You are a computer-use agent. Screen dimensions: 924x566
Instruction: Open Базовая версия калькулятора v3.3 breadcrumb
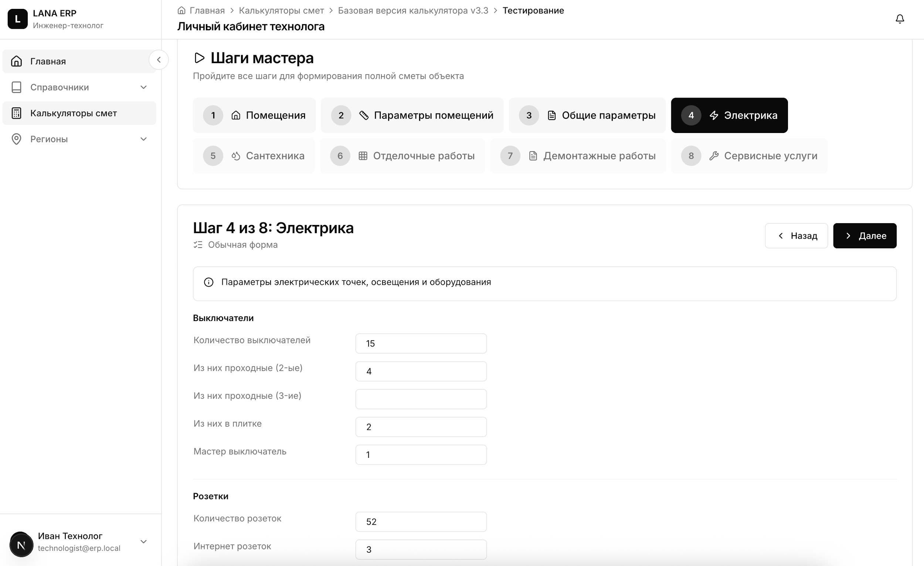tap(413, 10)
